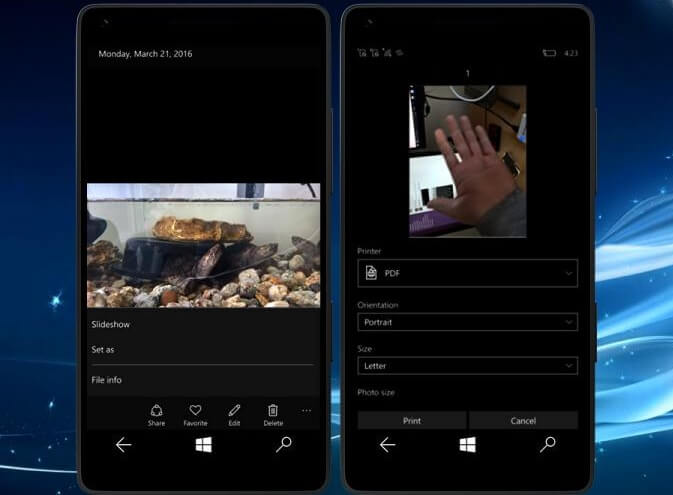The width and height of the screenshot is (673, 495).
Task: Tap battery icon in right phone status bar
Action: [x=549, y=53]
